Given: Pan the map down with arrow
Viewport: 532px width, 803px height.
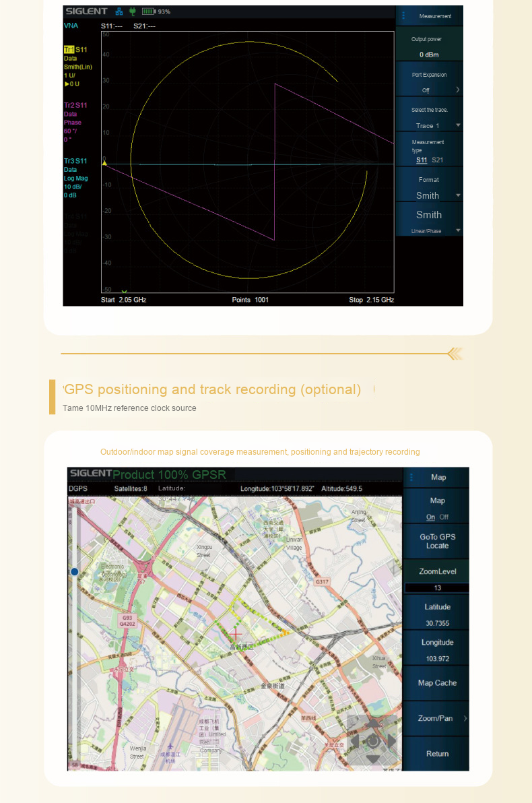Looking at the screenshot, I should tap(372, 759).
